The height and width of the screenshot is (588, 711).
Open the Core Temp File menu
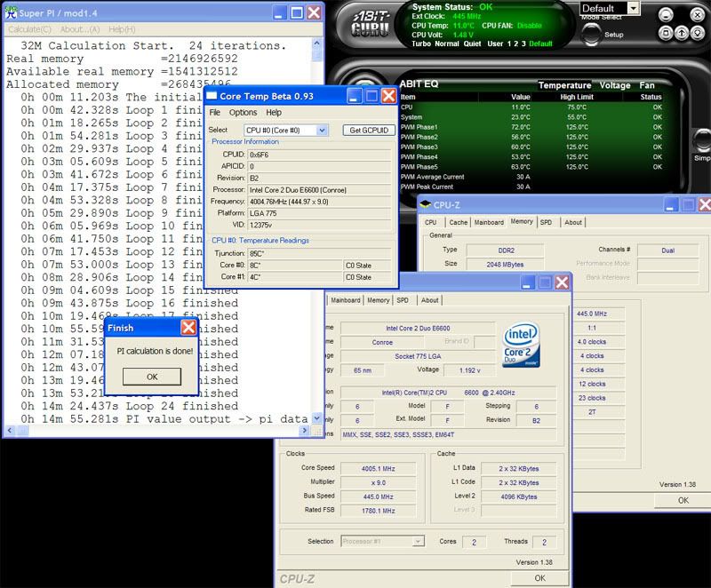coord(214,112)
